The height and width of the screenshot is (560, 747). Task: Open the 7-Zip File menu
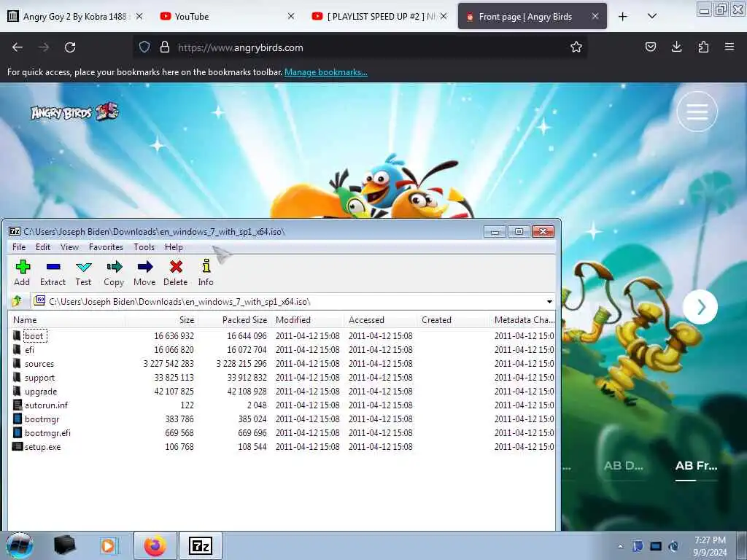point(19,247)
